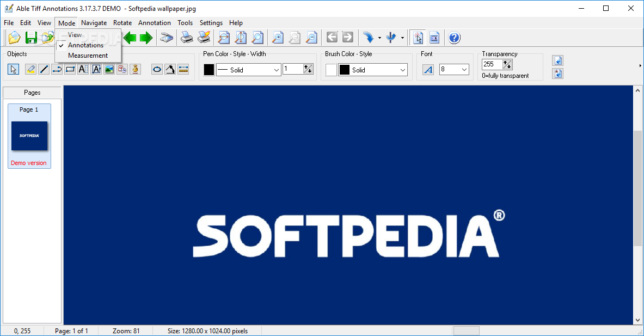Expand hidden toolbar items via right-edge arrow

640,65
